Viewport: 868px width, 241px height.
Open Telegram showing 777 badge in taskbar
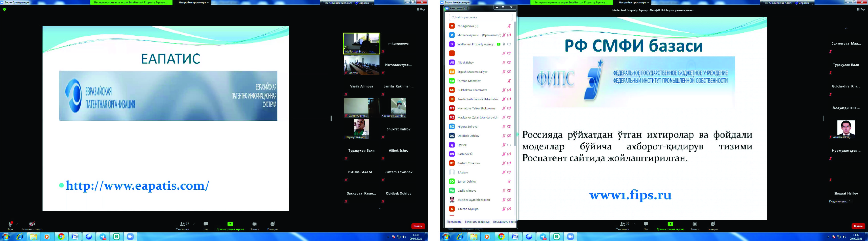103,237
